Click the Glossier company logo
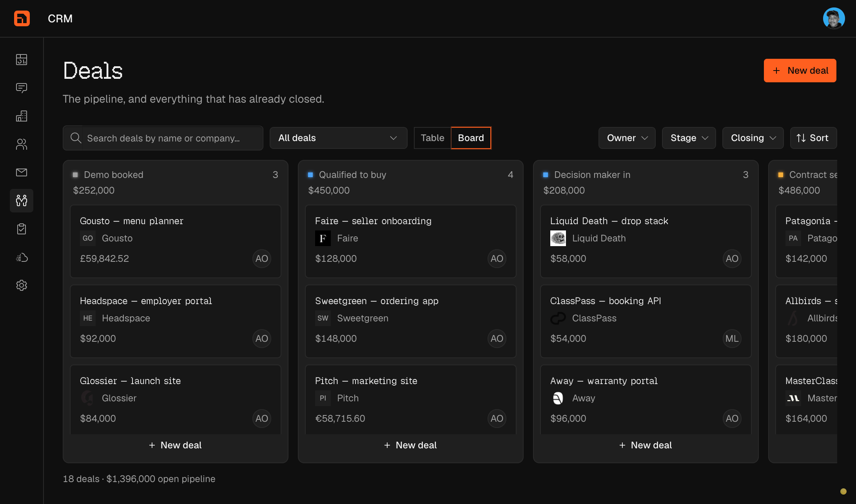Screen dimensions: 856x504 tap(88, 398)
